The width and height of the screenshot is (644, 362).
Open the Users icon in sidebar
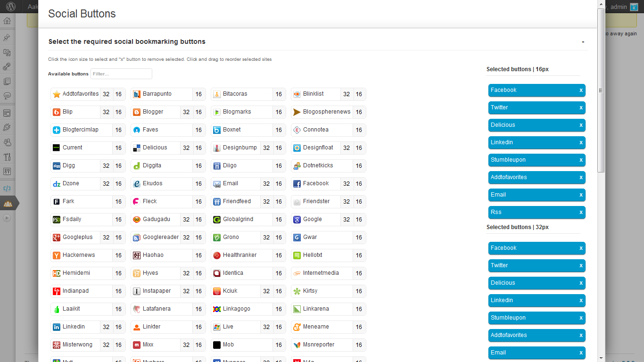(7, 142)
